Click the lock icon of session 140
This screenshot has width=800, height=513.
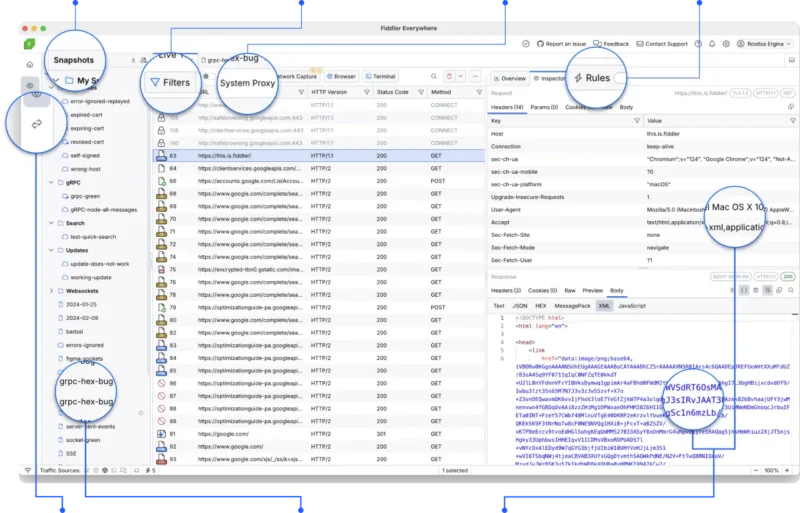(x=161, y=143)
